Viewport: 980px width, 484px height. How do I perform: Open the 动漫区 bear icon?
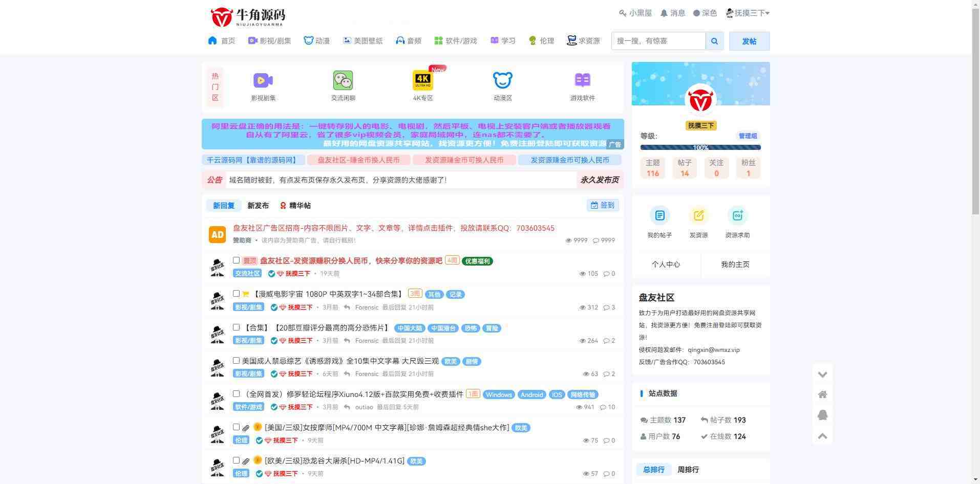503,80
